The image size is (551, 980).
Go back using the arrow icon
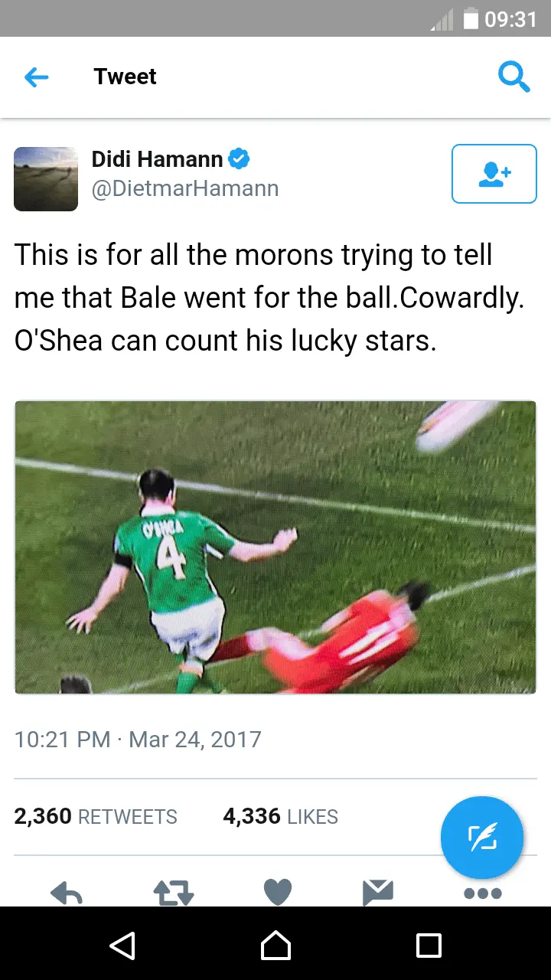[x=36, y=77]
